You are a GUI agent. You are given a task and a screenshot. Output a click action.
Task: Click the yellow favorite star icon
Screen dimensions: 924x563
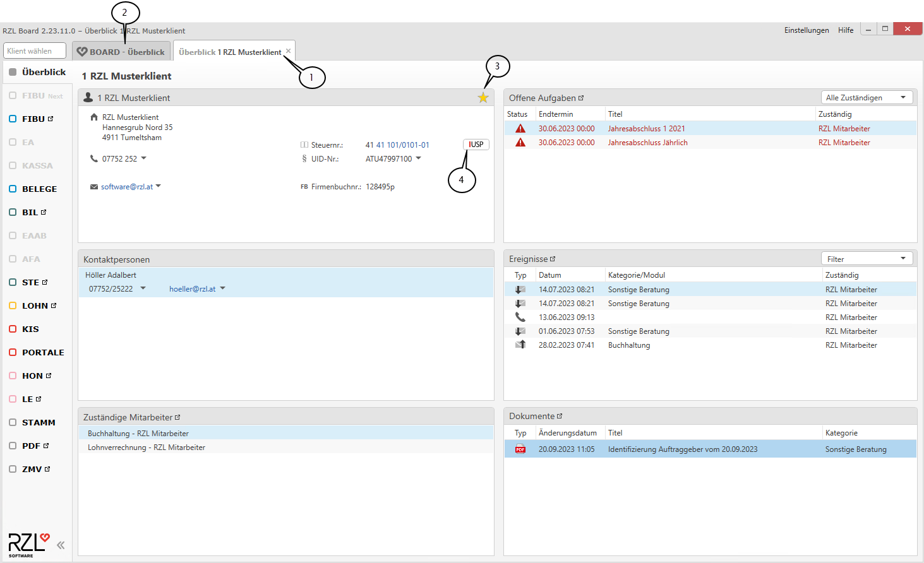[x=483, y=98]
